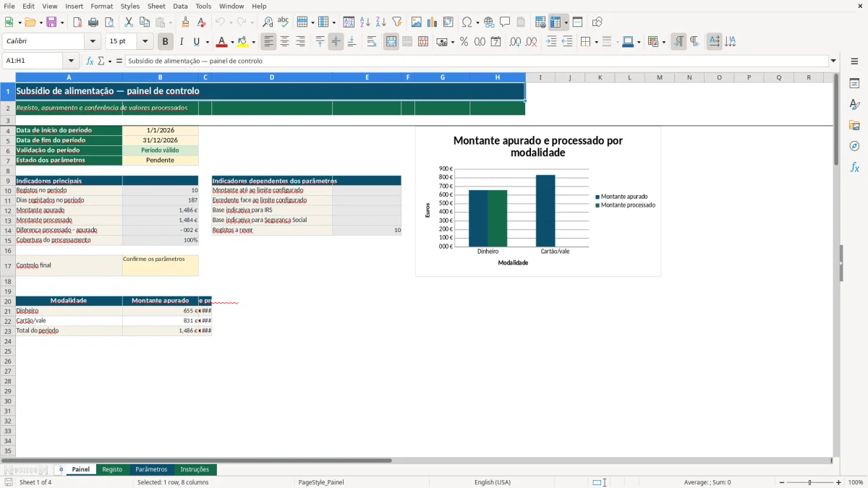Open the Name Box dropdown arrow
868x488 pixels.
pos(71,61)
